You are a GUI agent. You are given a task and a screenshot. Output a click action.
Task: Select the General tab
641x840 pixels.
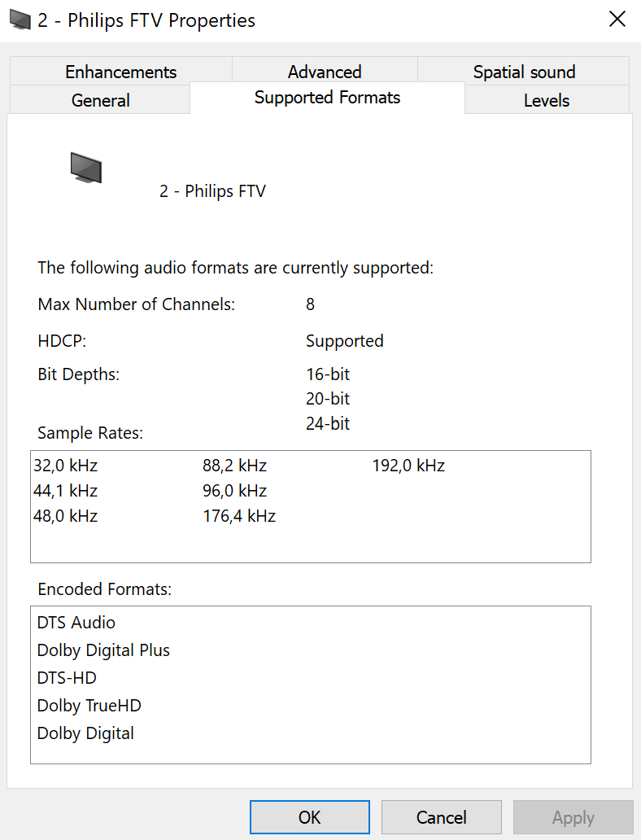(x=100, y=100)
